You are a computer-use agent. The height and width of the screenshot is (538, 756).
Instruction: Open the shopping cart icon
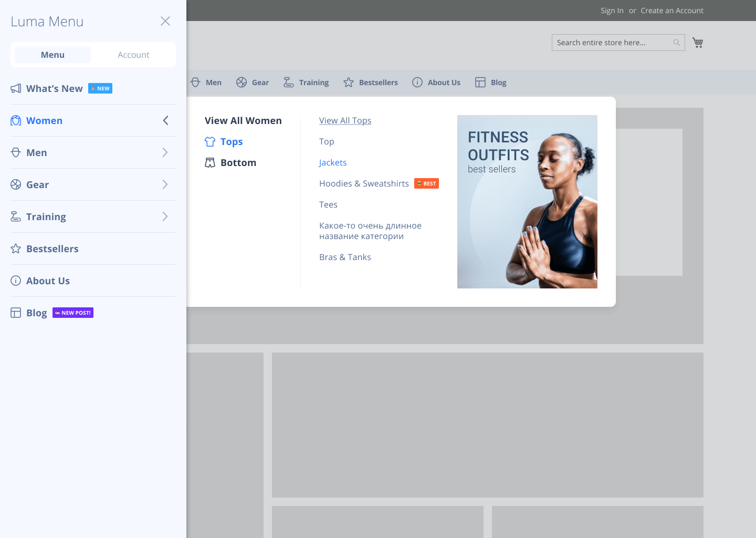click(698, 43)
